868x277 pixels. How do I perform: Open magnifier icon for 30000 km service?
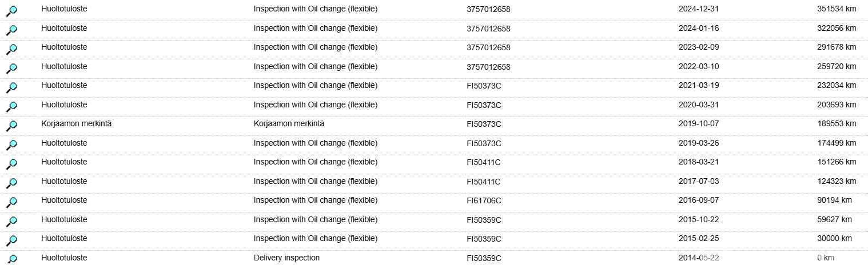[x=11, y=241]
